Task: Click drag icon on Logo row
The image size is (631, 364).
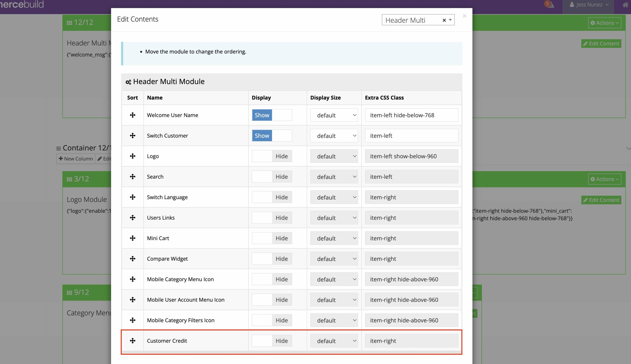Action: tap(133, 156)
